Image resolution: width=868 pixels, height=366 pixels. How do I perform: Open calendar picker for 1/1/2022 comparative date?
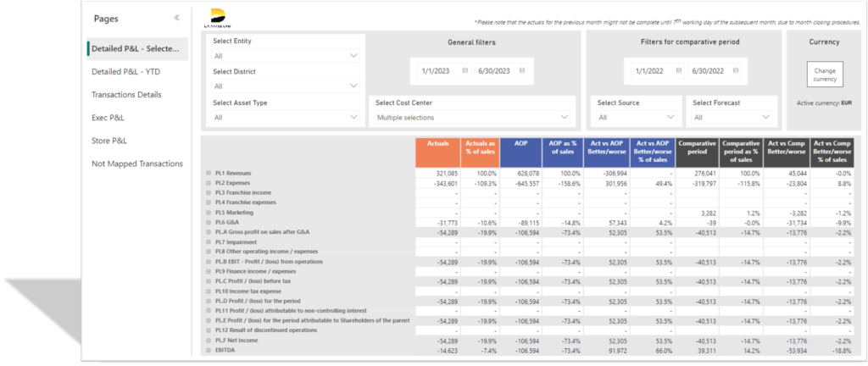click(677, 71)
